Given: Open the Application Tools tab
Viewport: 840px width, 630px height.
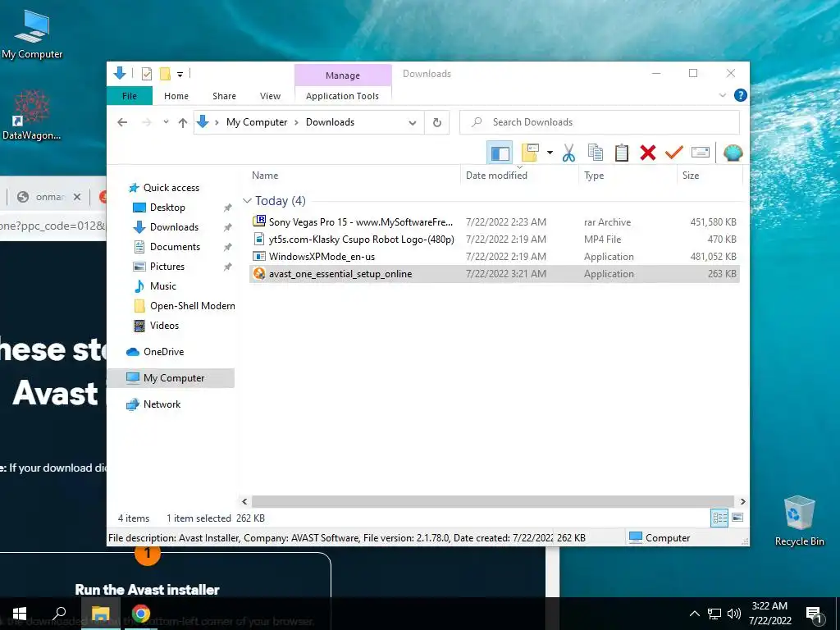Looking at the screenshot, I should 342,96.
